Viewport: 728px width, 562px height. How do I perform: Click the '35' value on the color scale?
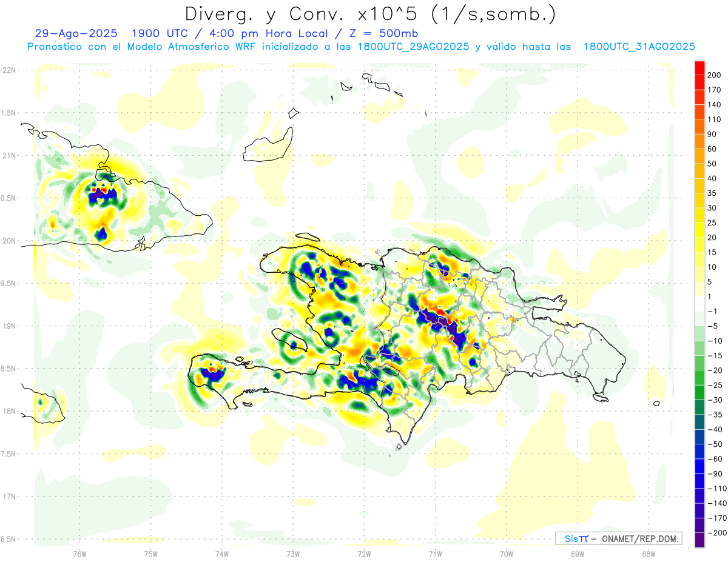click(712, 193)
